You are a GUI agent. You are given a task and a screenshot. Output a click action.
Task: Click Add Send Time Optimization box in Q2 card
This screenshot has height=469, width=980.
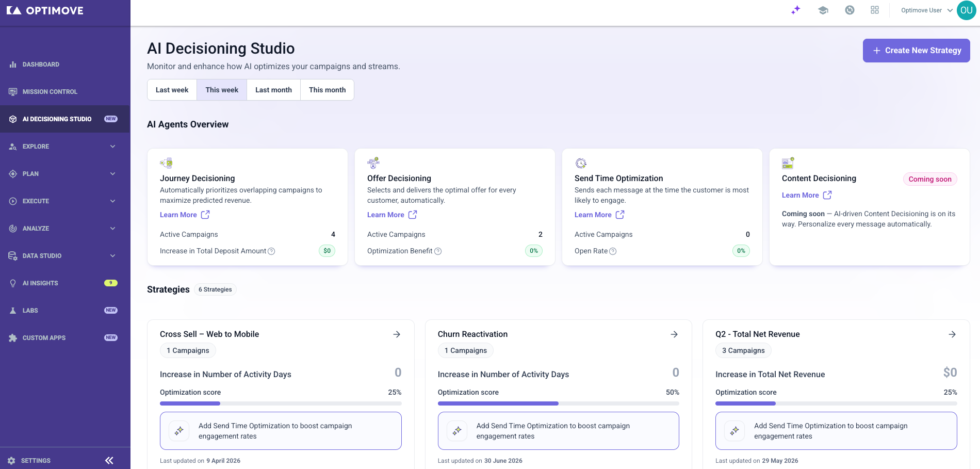pos(836,431)
